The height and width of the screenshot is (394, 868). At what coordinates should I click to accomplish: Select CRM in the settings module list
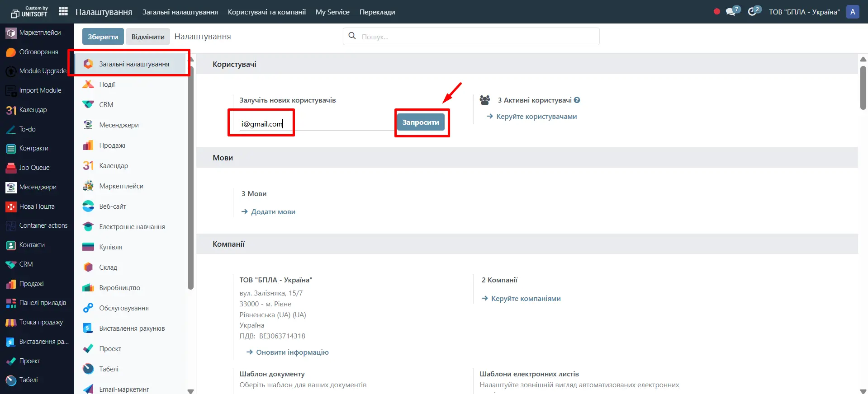pyautogui.click(x=106, y=105)
